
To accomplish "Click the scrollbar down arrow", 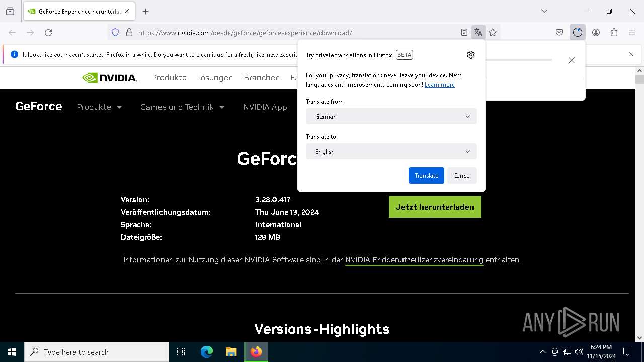I will tap(639, 337).
